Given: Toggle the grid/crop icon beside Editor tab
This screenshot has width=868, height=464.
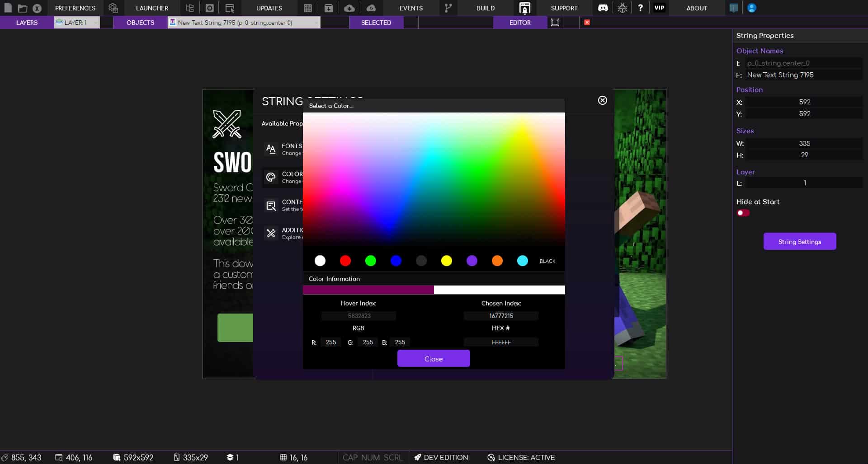Looking at the screenshot, I should coord(555,22).
